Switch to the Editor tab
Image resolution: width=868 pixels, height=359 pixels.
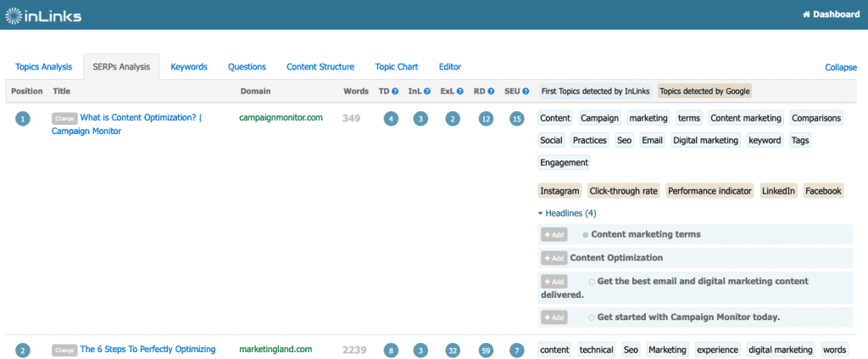pyautogui.click(x=450, y=67)
